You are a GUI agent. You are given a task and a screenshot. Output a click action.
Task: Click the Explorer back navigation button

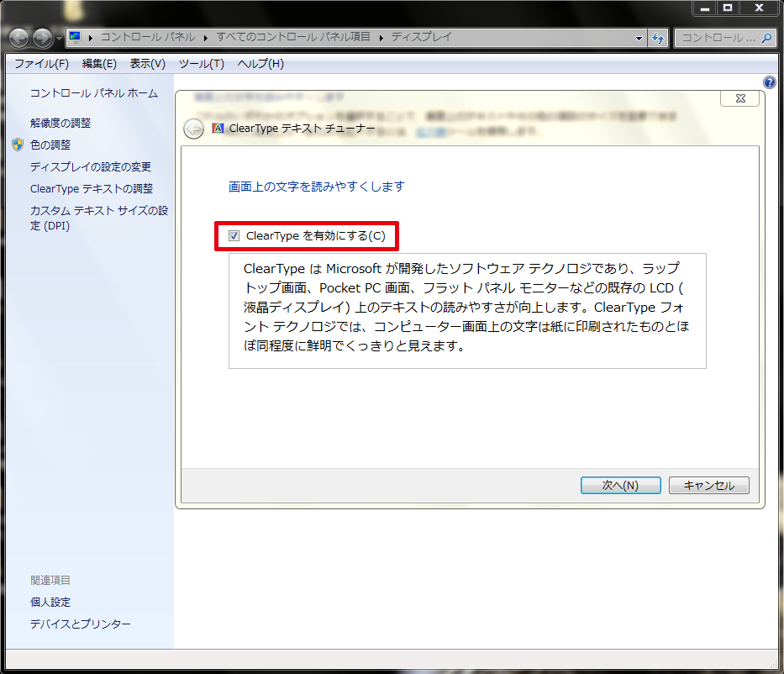(19, 38)
